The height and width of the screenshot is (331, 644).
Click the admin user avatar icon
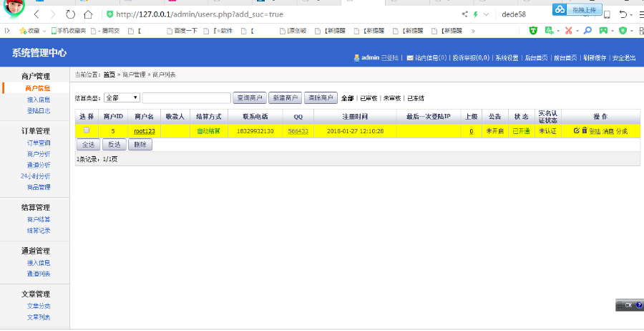[356, 58]
